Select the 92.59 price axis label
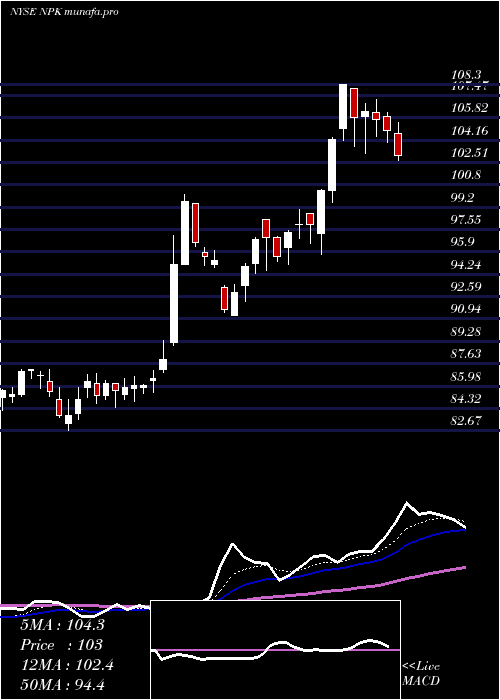The width and height of the screenshot is (500, 700). tap(466, 287)
